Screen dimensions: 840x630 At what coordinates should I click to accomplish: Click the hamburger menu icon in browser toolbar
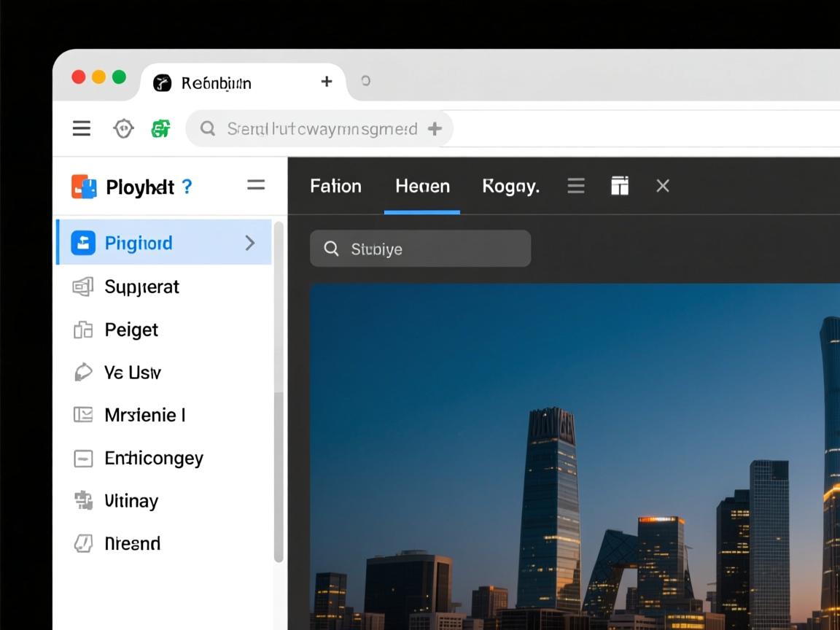82,129
